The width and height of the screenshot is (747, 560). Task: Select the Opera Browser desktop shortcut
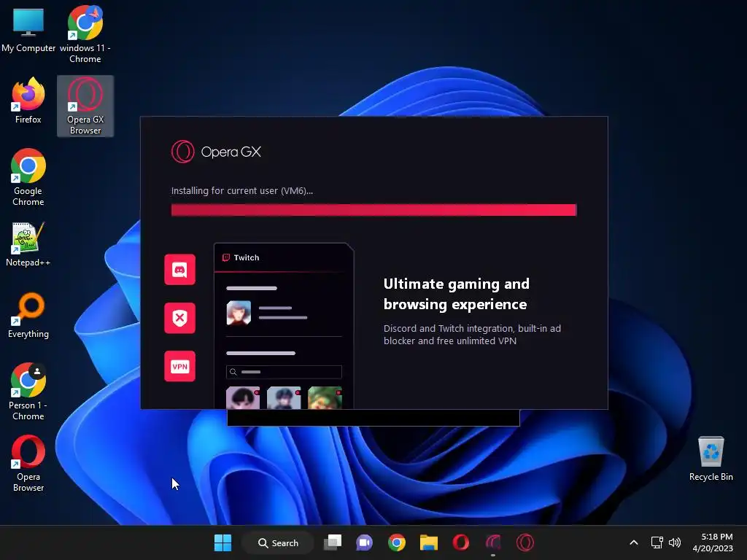click(x=28, y=463)
